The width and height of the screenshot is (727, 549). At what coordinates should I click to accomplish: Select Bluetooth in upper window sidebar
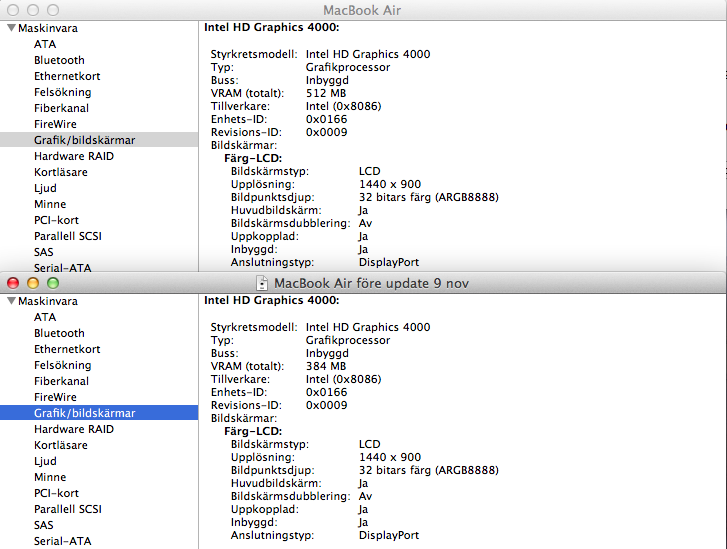click(x=59, y=60)
